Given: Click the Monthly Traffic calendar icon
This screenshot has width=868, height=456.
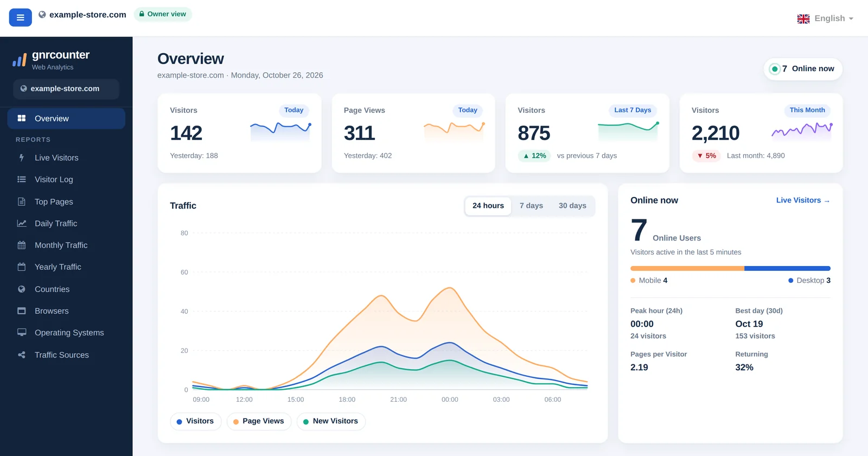Looking at the screenshot, I should pos(22,245).
